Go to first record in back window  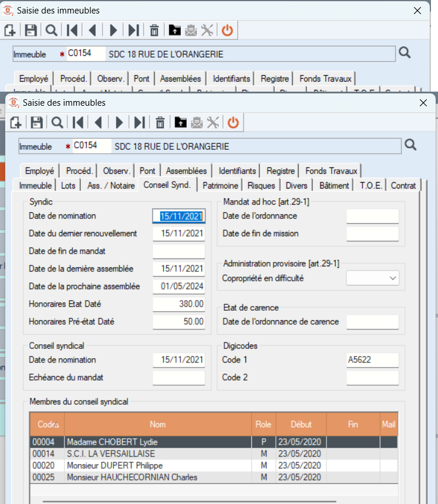pos(72,31)
